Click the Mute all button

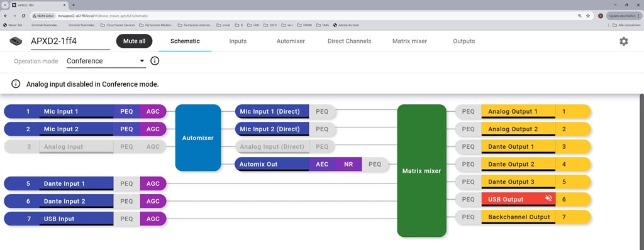point(135,41)
